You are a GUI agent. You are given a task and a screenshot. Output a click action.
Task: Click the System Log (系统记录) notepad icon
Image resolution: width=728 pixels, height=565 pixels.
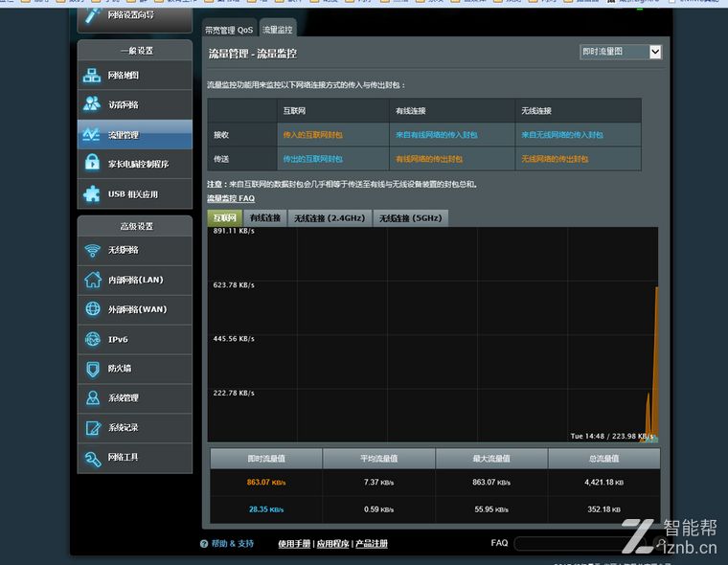(x=93, y=427)
